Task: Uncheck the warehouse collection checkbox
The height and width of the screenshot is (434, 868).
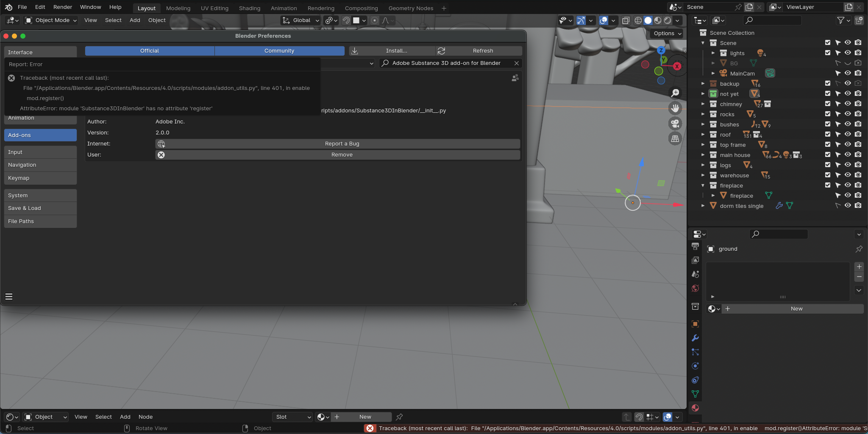Action: tap(828, 175)
